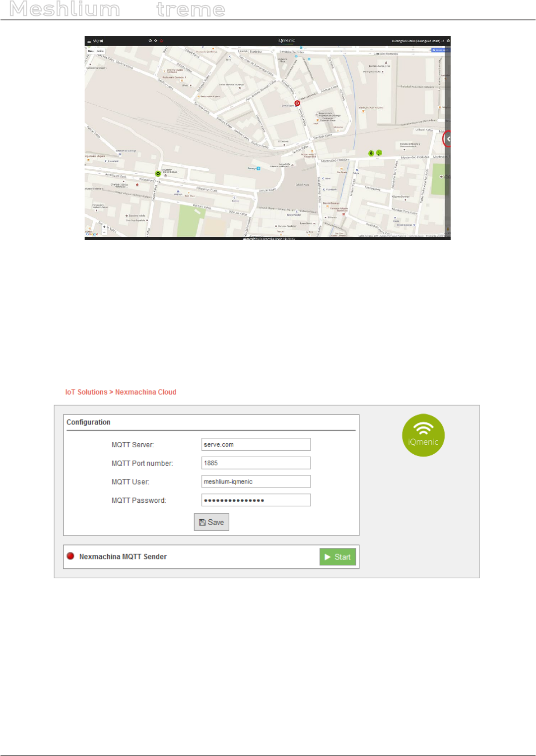Click the green iQmenic wifi logo
This screenshot has width=536, height=756.
[x=423, y=435]
